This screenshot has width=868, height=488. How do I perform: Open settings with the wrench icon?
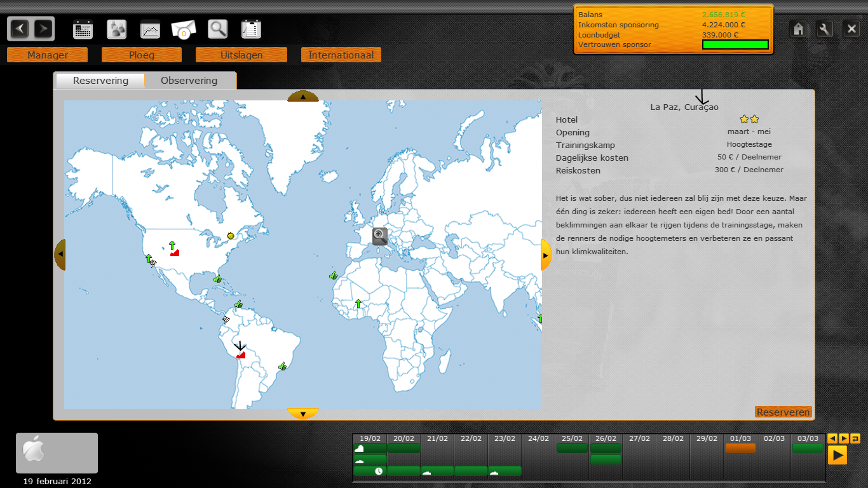click(x=825, y=29)
